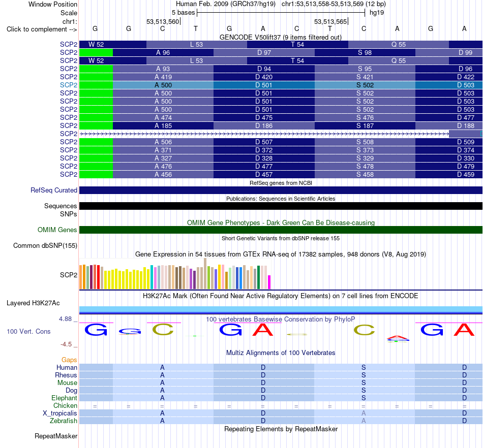This screenshot has height=448, width=483.
Task: Select codon 'A 185' in GENCODE track
Action: point(163,125)
